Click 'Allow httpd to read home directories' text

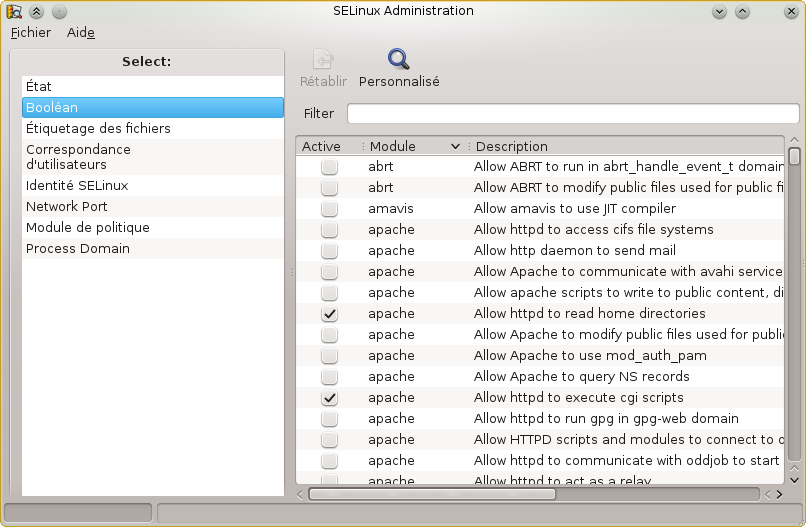tap(590, 314)
